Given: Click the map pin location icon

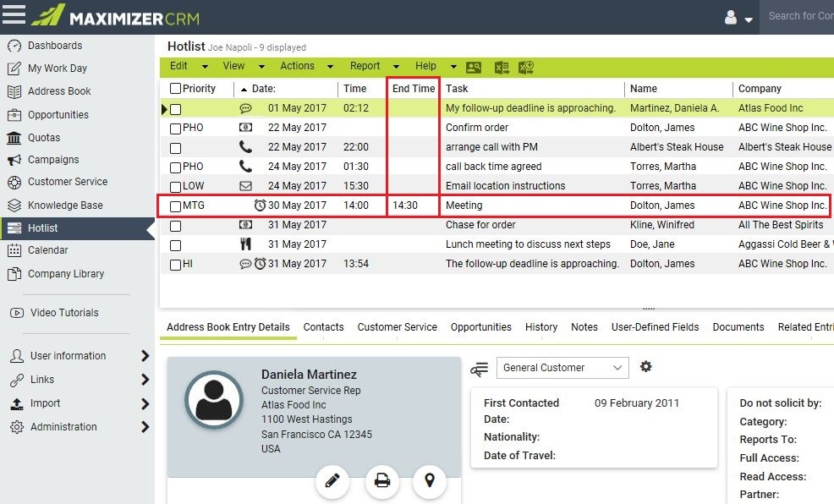Looking at the screenshot, I should click(x=430, y=481).
